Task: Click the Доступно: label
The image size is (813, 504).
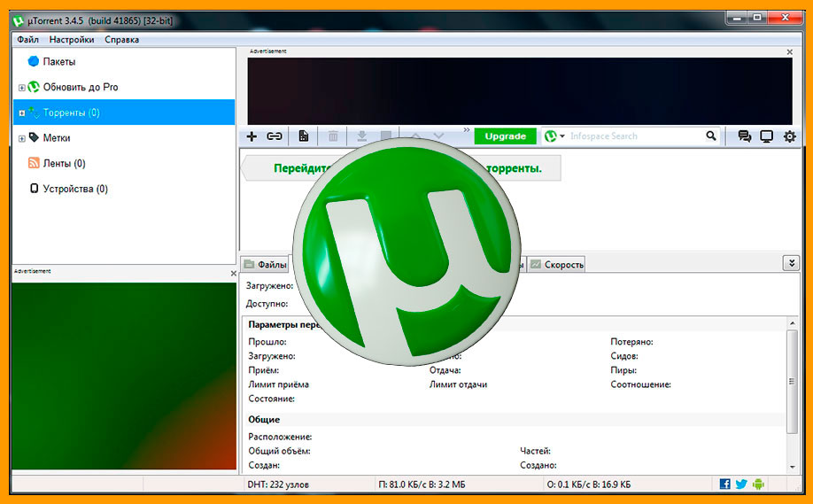Action: [x=267, y=303]
